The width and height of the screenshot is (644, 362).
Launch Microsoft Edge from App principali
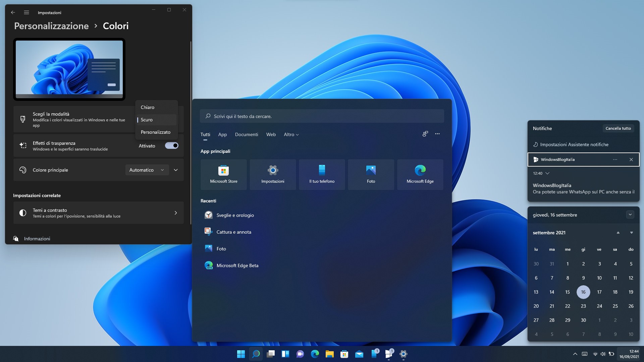(420, 175)
